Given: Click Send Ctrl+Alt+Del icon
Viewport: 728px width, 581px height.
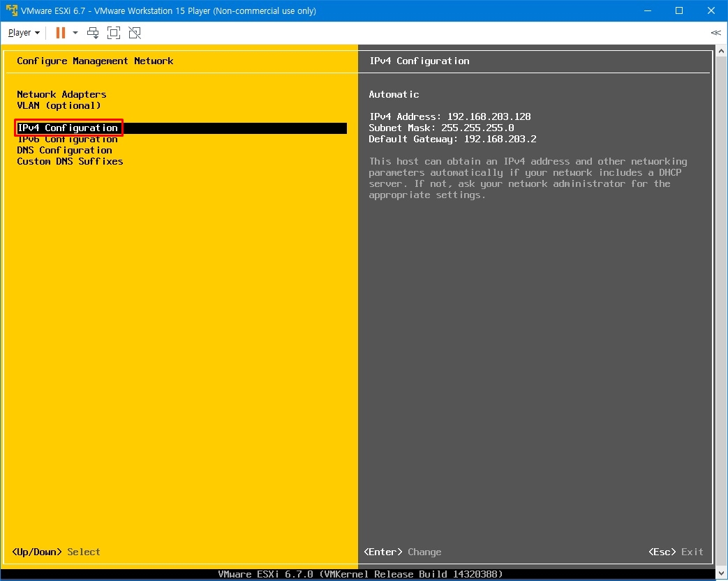Looking at the screenshot, I should [93, 33].
